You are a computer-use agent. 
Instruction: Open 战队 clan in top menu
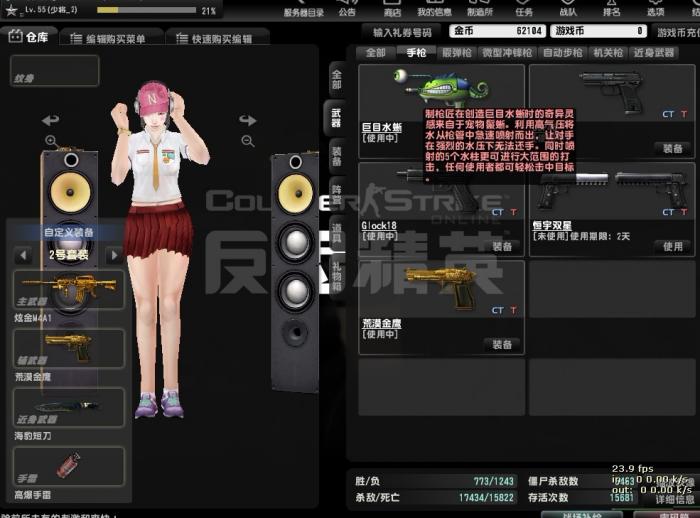[x=568, y=10]
